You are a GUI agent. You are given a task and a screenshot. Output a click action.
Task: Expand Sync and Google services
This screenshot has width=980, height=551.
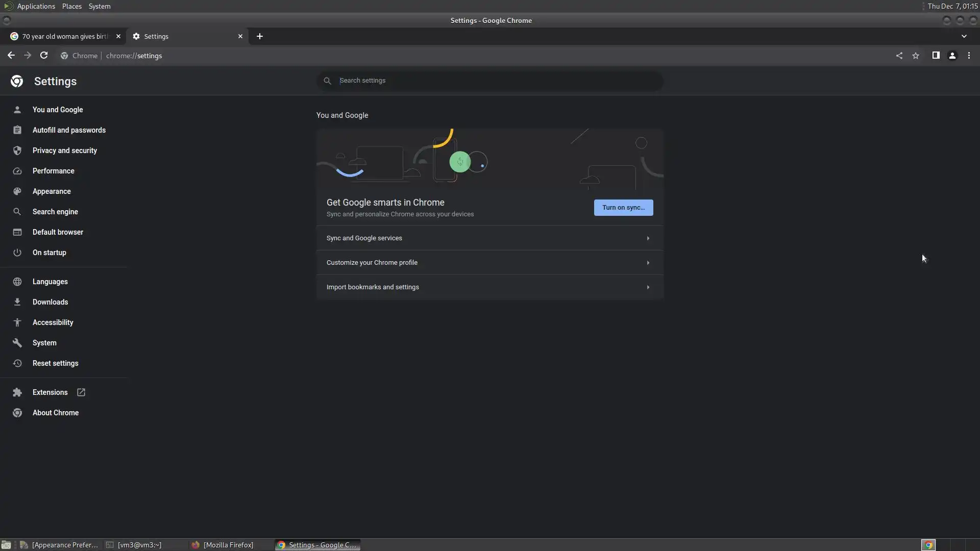[489, 238]
